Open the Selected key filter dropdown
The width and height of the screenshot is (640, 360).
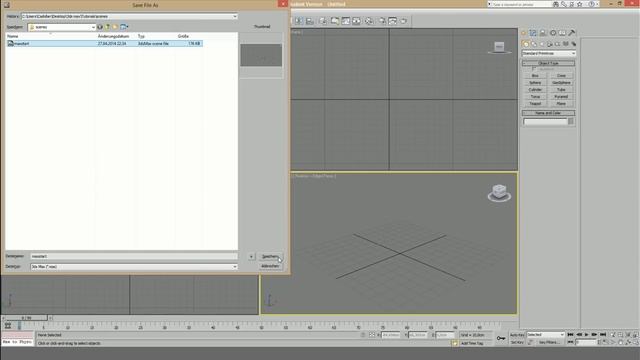[x=562, y=335]
